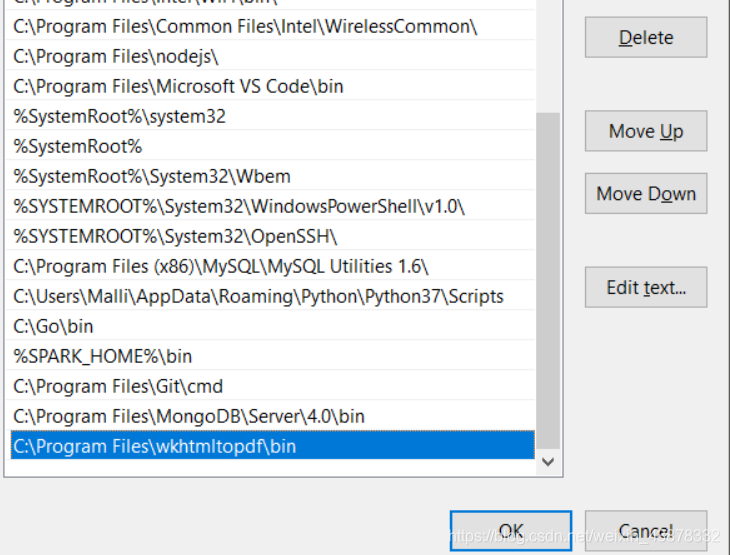The height and width of the screenshot is (555, 730).
Task: Click the Move Down button
Action: (x=646, y=193)
